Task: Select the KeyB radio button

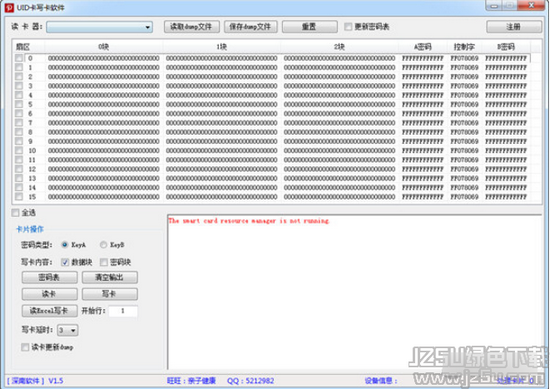Action: [103, 244]
